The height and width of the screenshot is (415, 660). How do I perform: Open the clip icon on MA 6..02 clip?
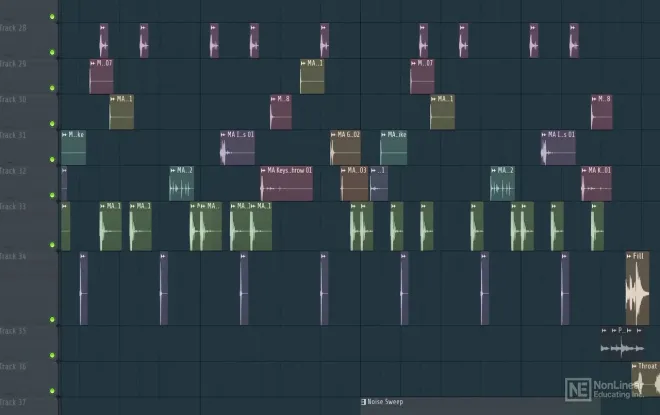334,134
